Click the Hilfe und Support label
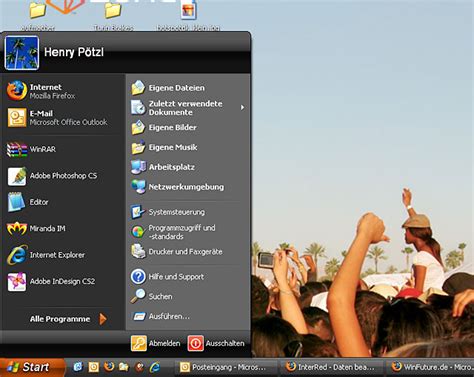 (x=176, y=277)
